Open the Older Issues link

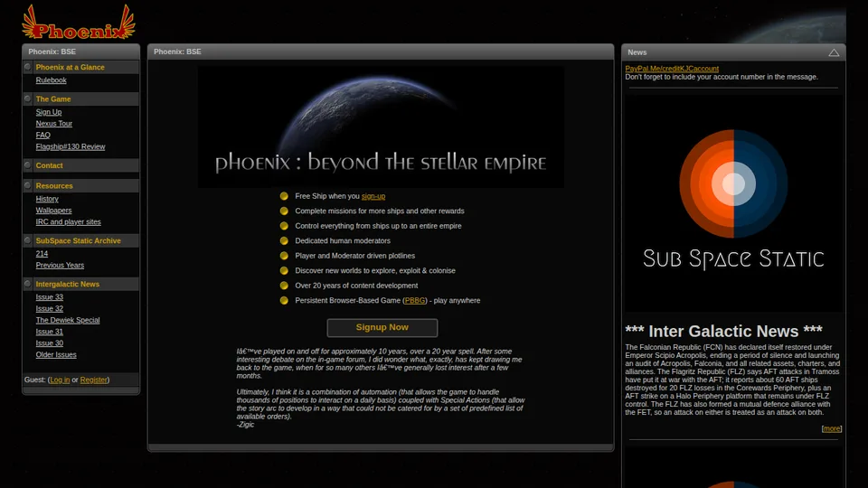point(56,355)
